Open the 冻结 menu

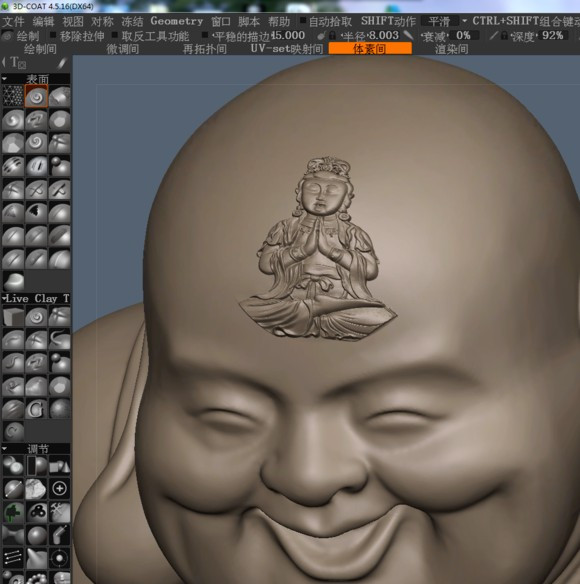132,21
